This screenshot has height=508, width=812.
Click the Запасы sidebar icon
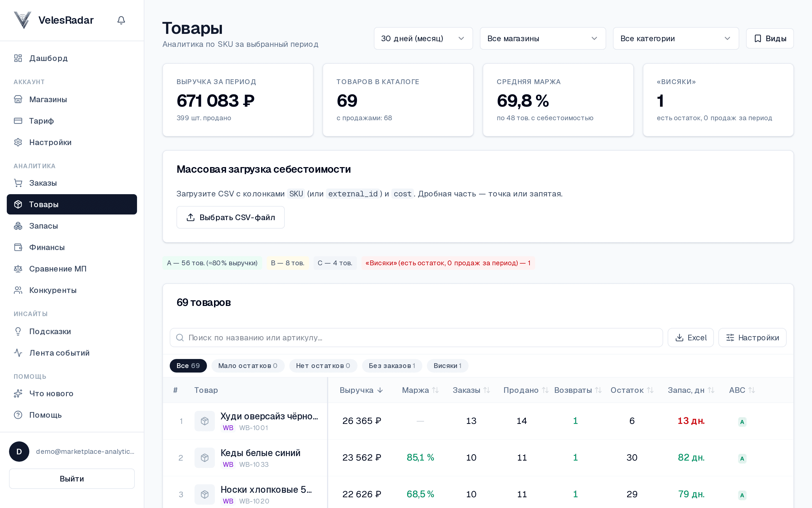click(x=18, y=226)
